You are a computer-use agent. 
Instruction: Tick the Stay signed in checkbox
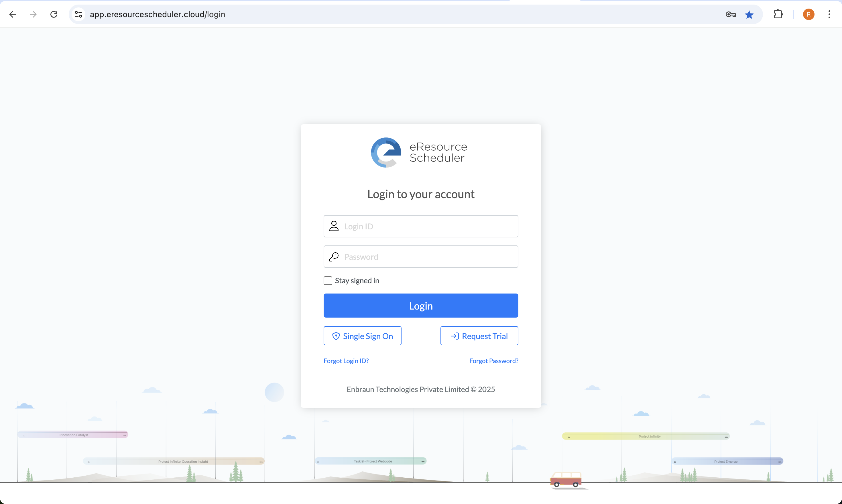tap(328, 281)
